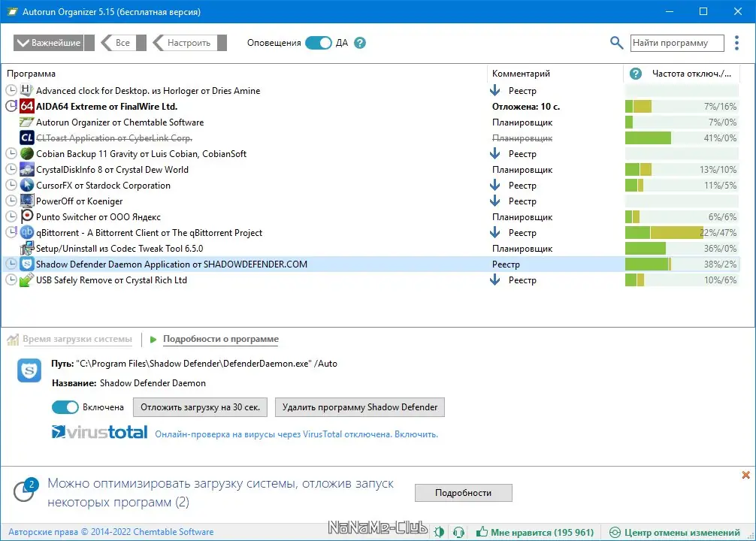Screen dimensions: 756x541
Task: Click the registry arrow for CursorFX
Action: (x=494, y=185)
